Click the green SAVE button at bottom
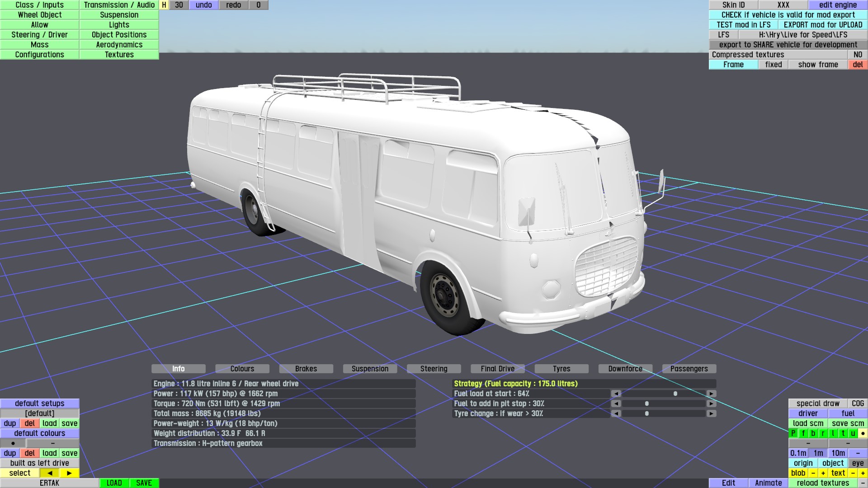Viewport: 868px width, 488px height. click(144, 483)
